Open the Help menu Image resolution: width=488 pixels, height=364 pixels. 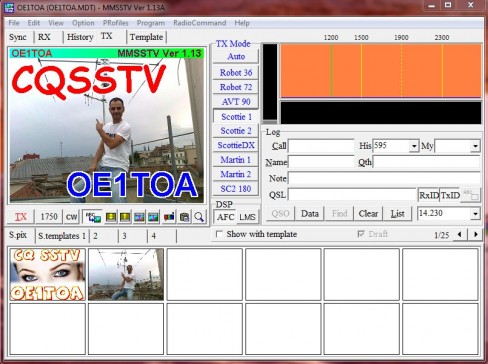point(242,23)
